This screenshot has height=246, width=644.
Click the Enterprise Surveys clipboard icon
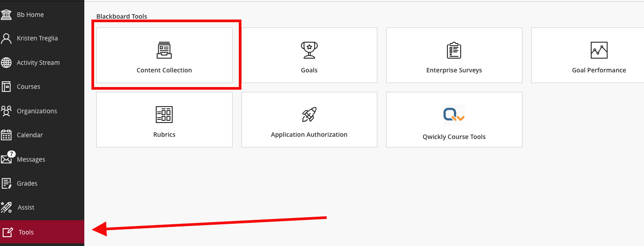tap(454, 50)
